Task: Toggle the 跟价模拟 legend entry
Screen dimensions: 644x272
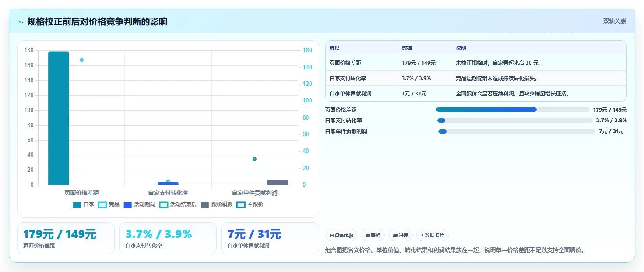Action: pos(217,205)
